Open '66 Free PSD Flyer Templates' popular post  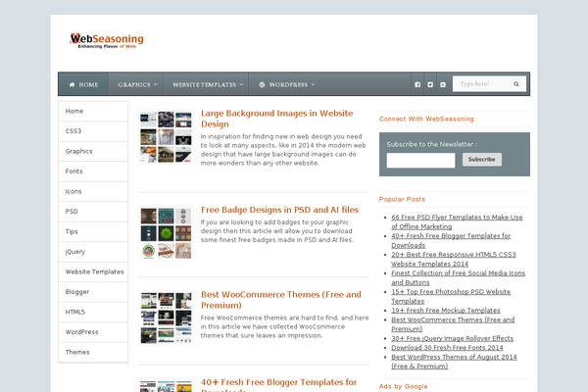(x=457, y=221)
